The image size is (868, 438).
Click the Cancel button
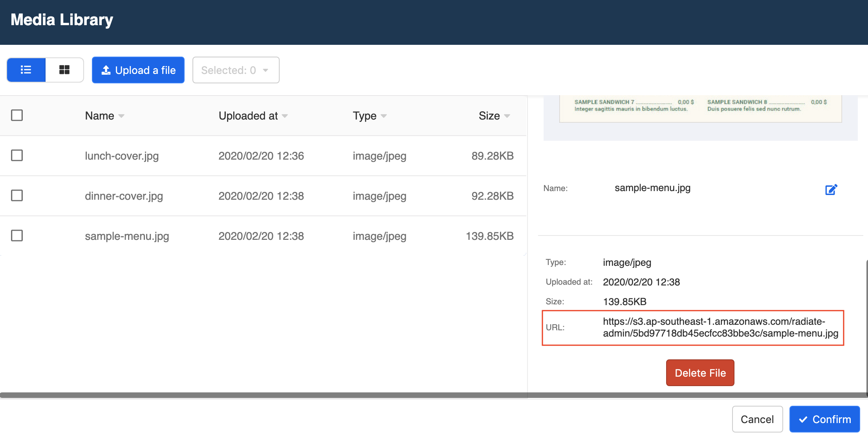pos(757,420)
